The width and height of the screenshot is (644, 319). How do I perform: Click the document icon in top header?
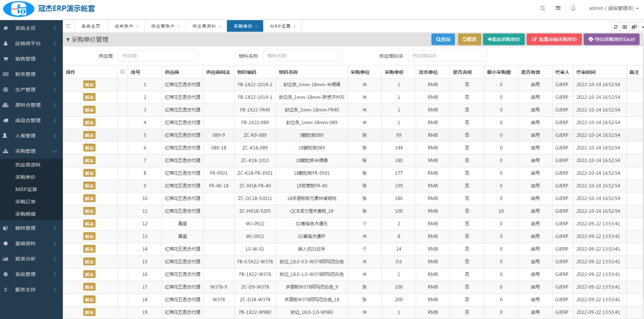pos(543,8)
